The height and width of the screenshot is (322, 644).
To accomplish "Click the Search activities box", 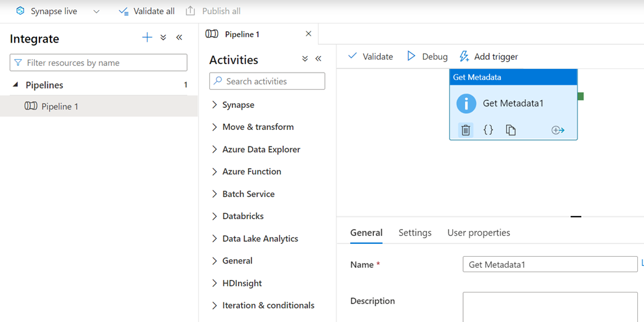I will coord(267,81).
